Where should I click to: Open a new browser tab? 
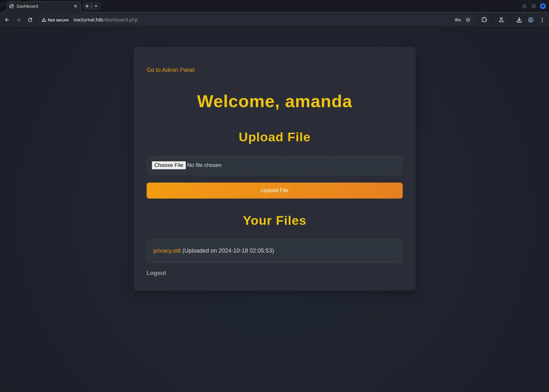pyautogui.click(x=87, y=6)
